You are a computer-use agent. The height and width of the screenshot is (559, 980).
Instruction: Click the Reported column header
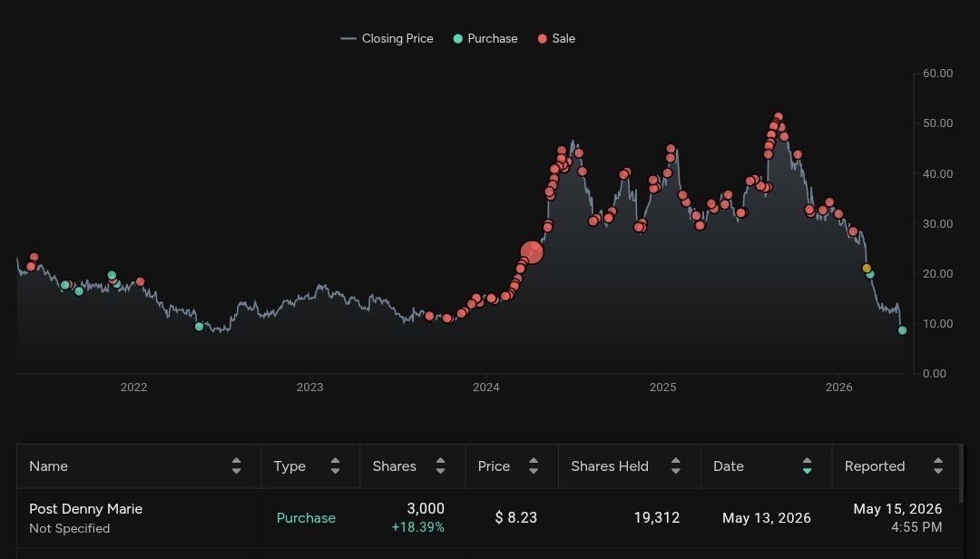895,466
